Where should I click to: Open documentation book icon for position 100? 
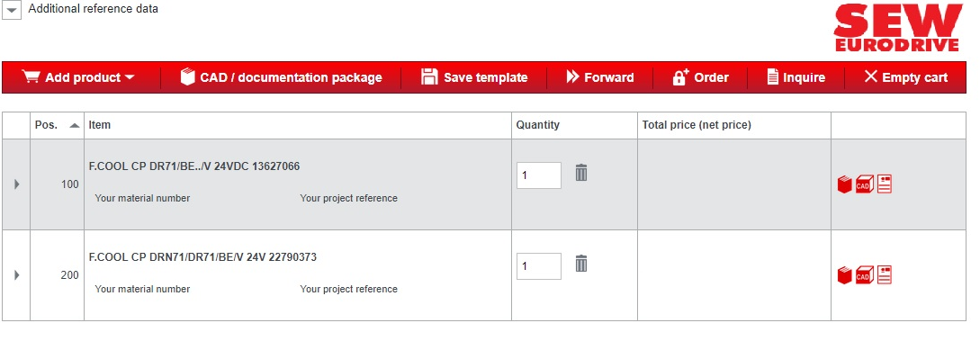[x=844, y=184]
